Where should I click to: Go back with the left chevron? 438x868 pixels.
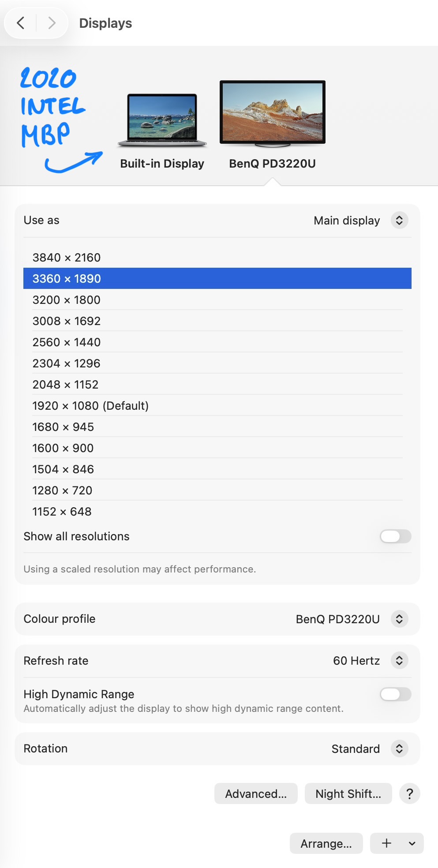21,23
